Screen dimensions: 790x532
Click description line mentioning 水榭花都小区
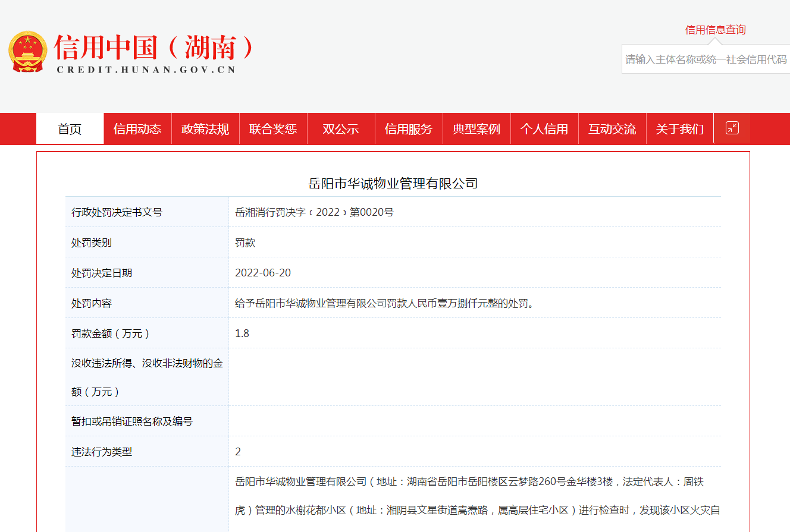point(478,510)
